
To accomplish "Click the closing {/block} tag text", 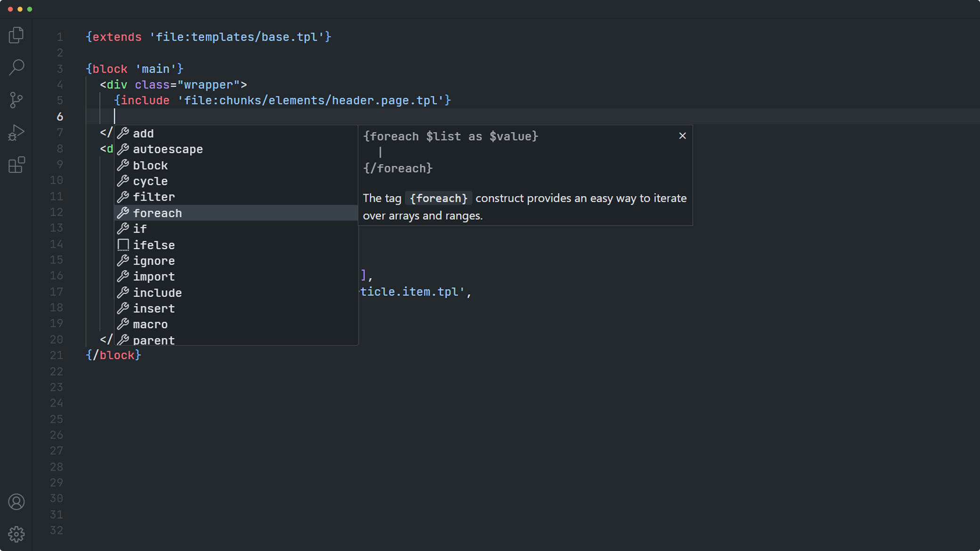I will coord(114,356).
